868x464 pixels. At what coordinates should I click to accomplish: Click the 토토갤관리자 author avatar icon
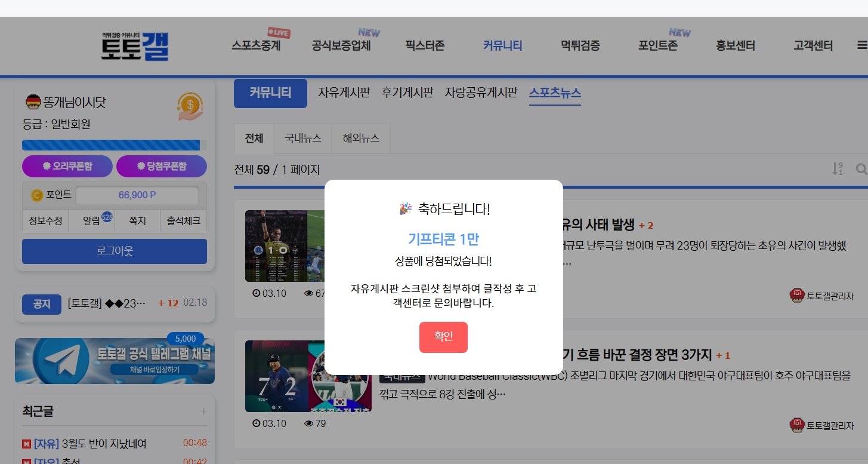[x=797, y=295]
